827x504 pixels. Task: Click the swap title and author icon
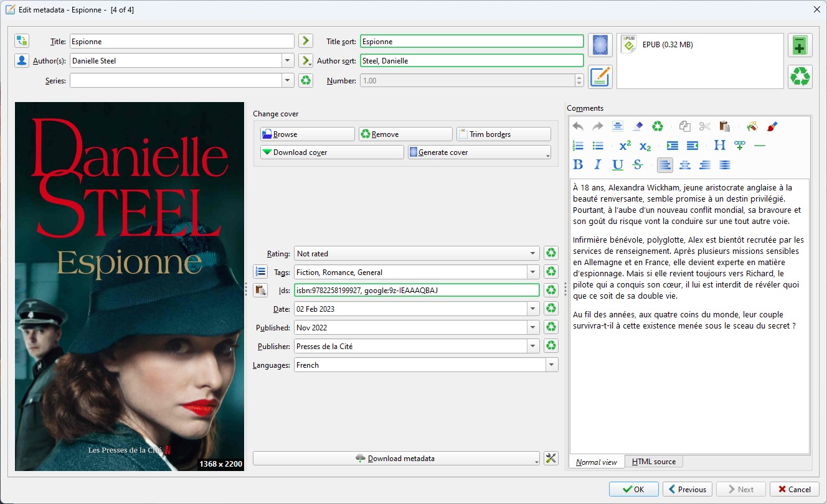22,41
